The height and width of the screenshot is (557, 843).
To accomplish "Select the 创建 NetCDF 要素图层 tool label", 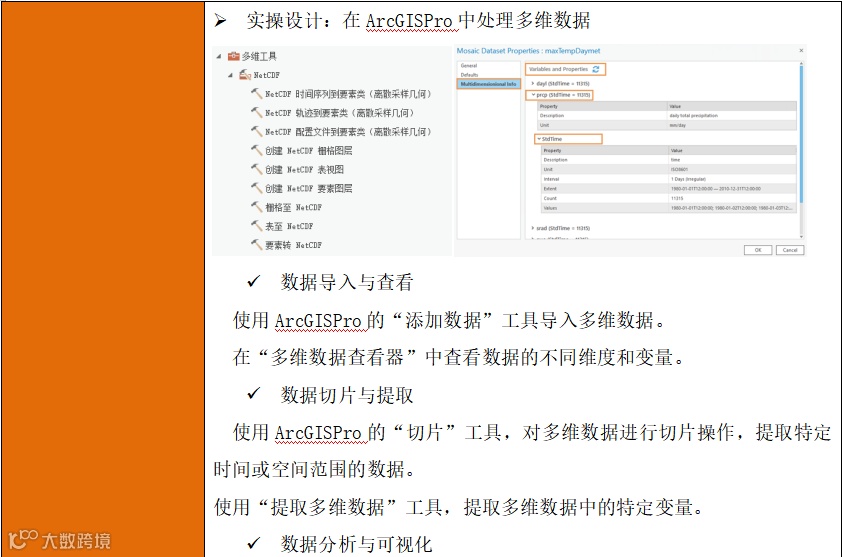I will tap(309, 188).
